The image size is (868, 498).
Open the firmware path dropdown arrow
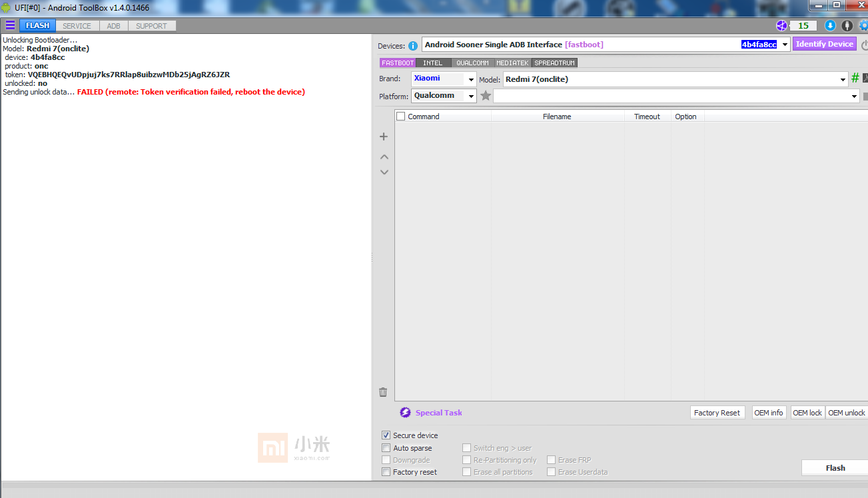coord(855,97)
